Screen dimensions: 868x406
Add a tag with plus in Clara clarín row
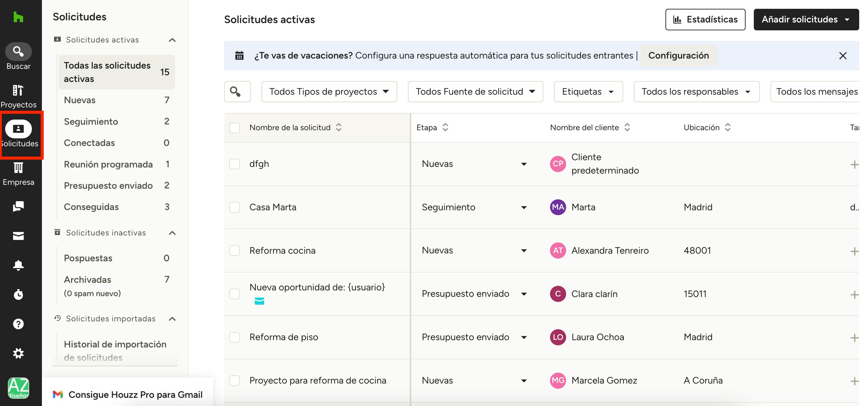(x=854, y=295)
